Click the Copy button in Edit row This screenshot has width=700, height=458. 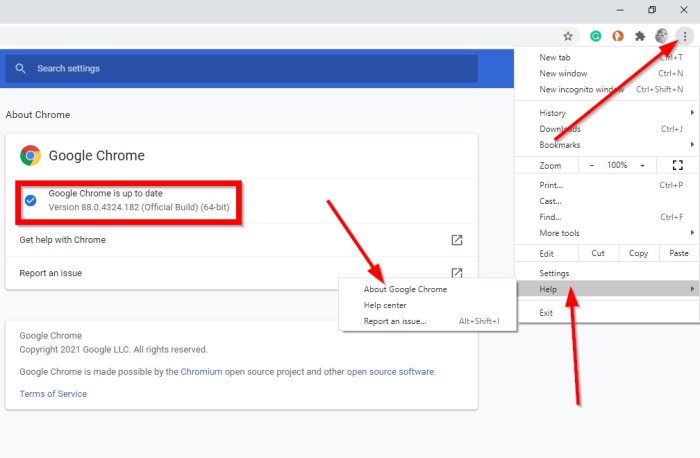(x=638, y=253)
